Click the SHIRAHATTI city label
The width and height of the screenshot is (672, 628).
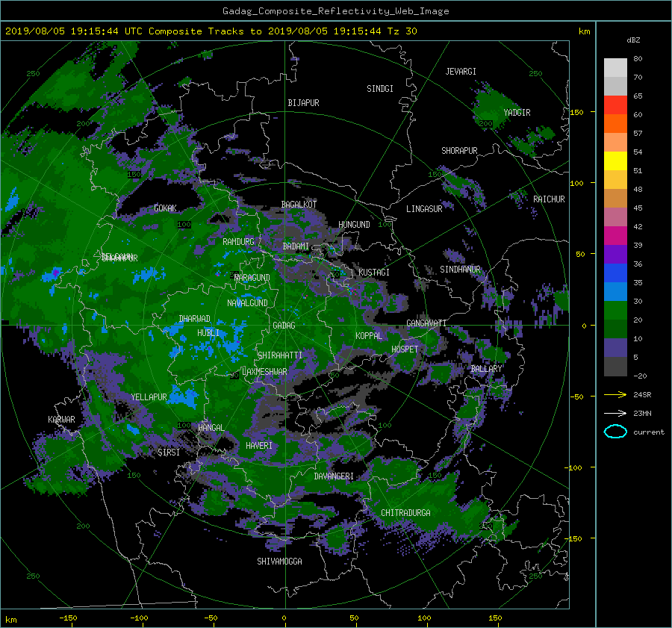point(280,355)
